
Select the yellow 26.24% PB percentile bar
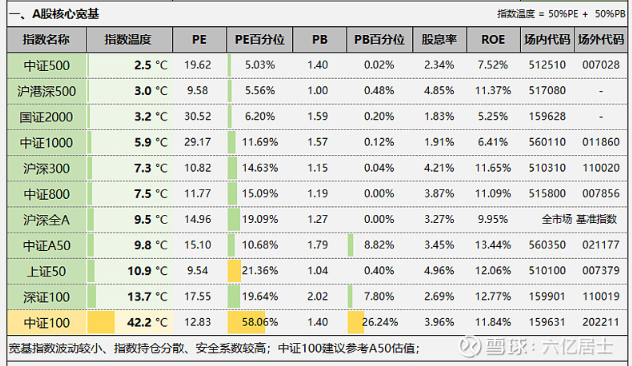pos(356,322)
